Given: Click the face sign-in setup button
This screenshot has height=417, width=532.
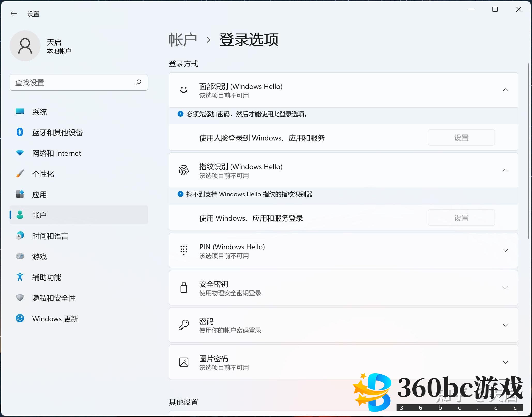Looking at the screenshot, I should pyautogui.click(x=461, y=138).
